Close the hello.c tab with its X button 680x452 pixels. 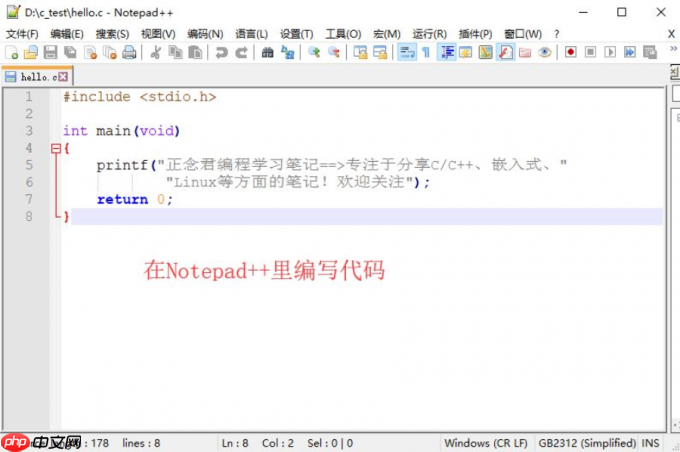pyautogui.click(x=63, y=77)
